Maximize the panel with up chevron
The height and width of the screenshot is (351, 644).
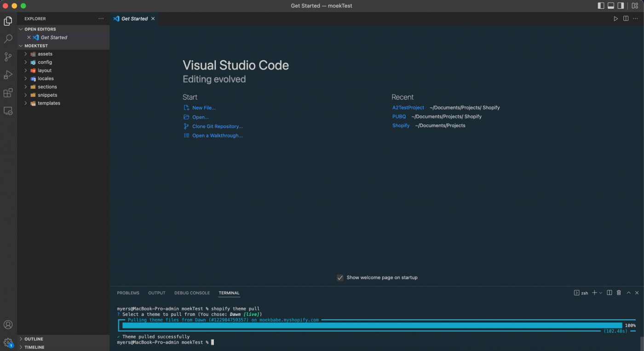point(628,293)
